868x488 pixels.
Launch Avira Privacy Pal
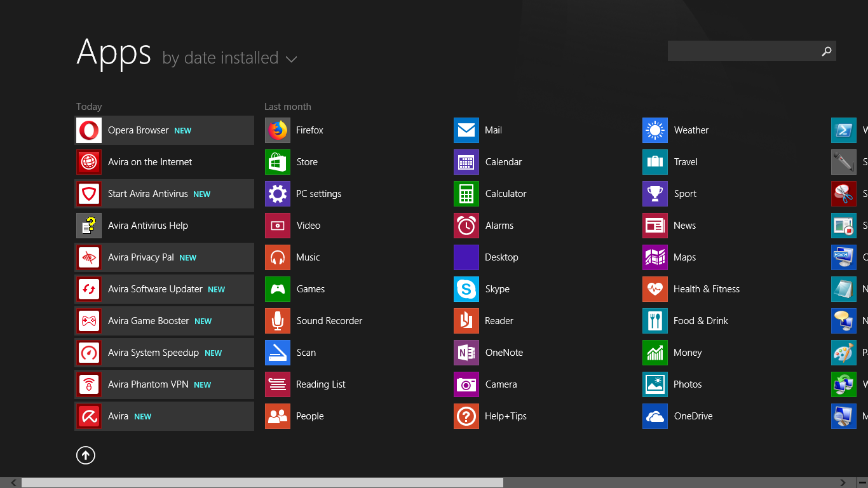(165, 257)
